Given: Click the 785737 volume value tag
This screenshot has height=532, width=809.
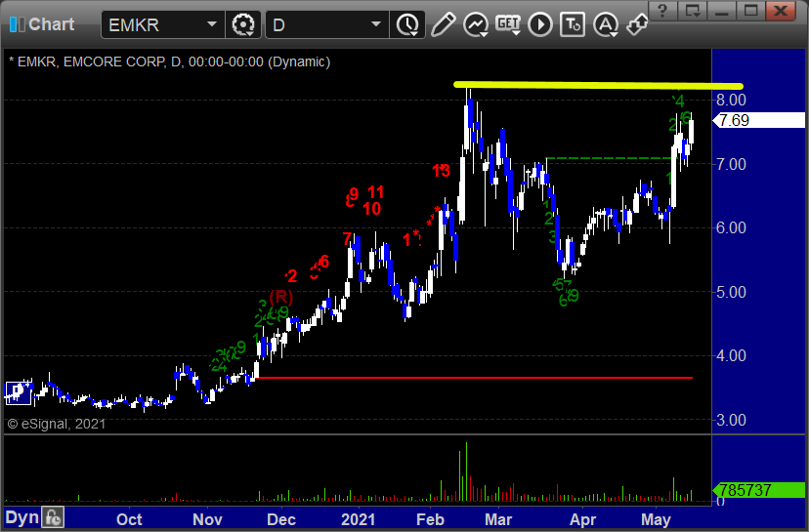Looking at the screenshot, I should coord(758,490).
